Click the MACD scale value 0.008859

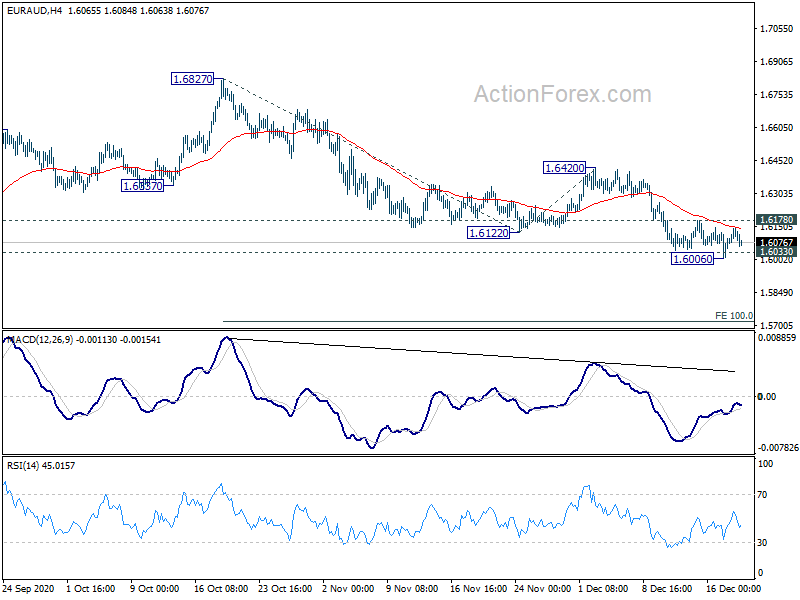pos(777,338)
